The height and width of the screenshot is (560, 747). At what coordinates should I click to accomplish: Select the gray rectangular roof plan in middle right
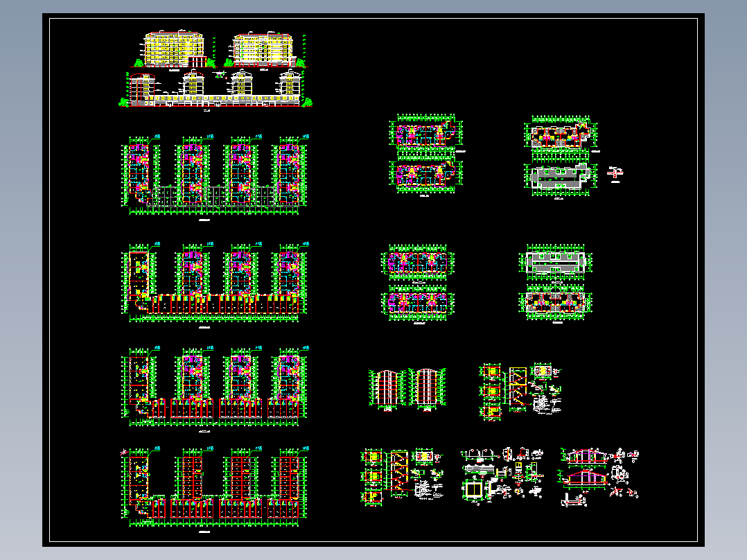click(x=556, y=263)
